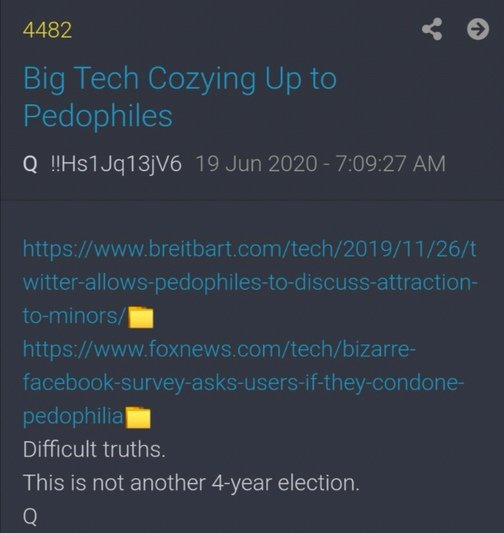
Task: Select the tripcode !!Hs1Jq13jV6
Action: pyautogui.click(x=116, y=164)
